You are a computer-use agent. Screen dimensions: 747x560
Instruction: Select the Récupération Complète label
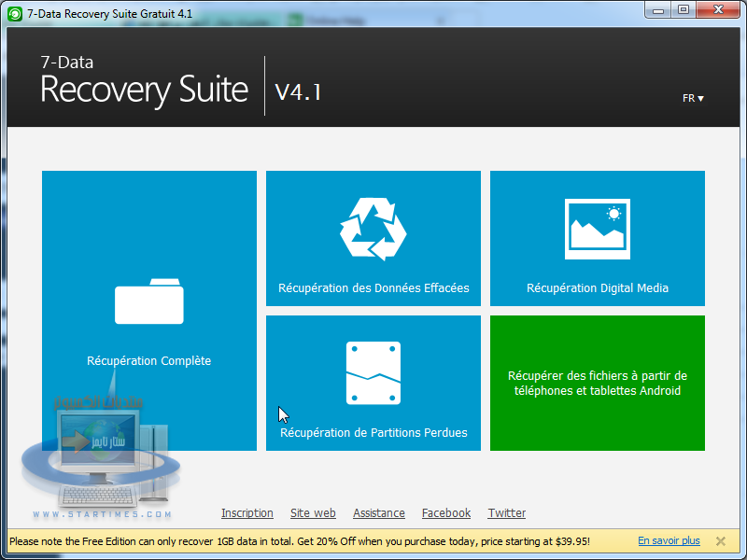click(148, 361)
